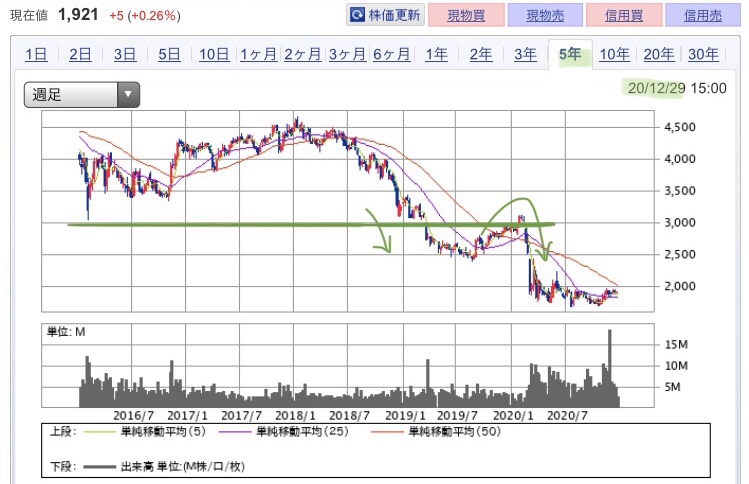Screen dimensions: 749x484
Task: Click the 出来高 単位 legend entry
Action: 164,467
